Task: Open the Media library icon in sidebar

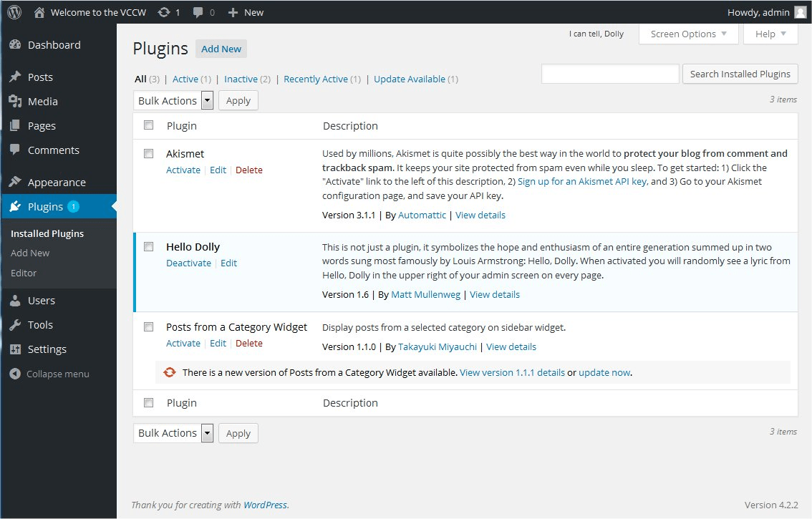Action: point(16,101)
